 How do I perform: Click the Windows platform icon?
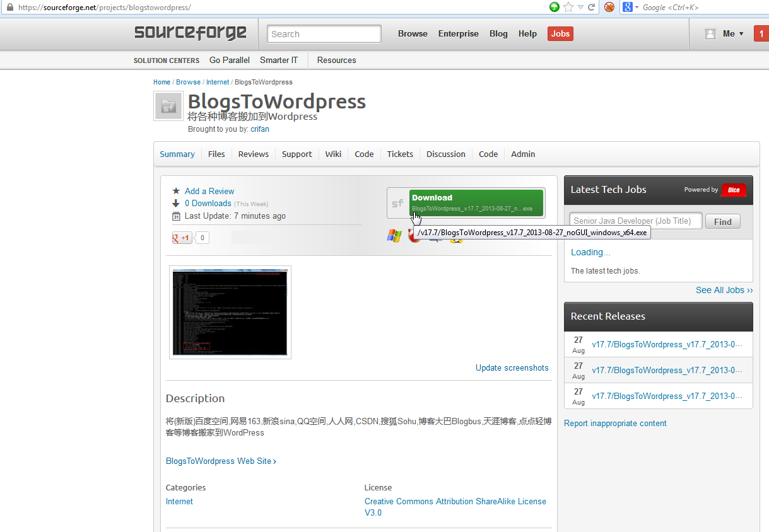[x=394, y=236]
